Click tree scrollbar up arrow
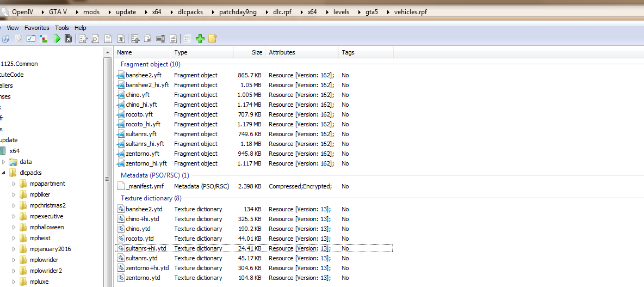The height and width of the screenshot is (287, 644). (108, 52)
